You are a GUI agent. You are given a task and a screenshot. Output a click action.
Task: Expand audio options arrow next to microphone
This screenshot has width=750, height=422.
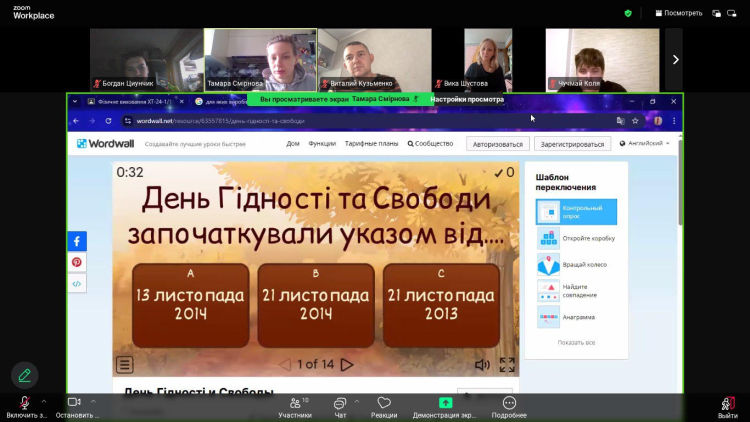coord(43,401)
